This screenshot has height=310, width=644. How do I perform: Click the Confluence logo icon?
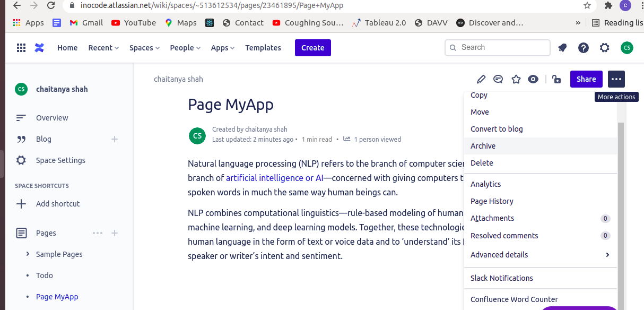[x=39, y=48]
